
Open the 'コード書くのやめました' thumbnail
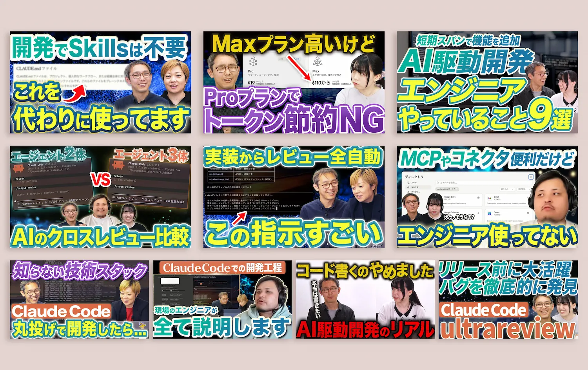(x=365, y=299)
